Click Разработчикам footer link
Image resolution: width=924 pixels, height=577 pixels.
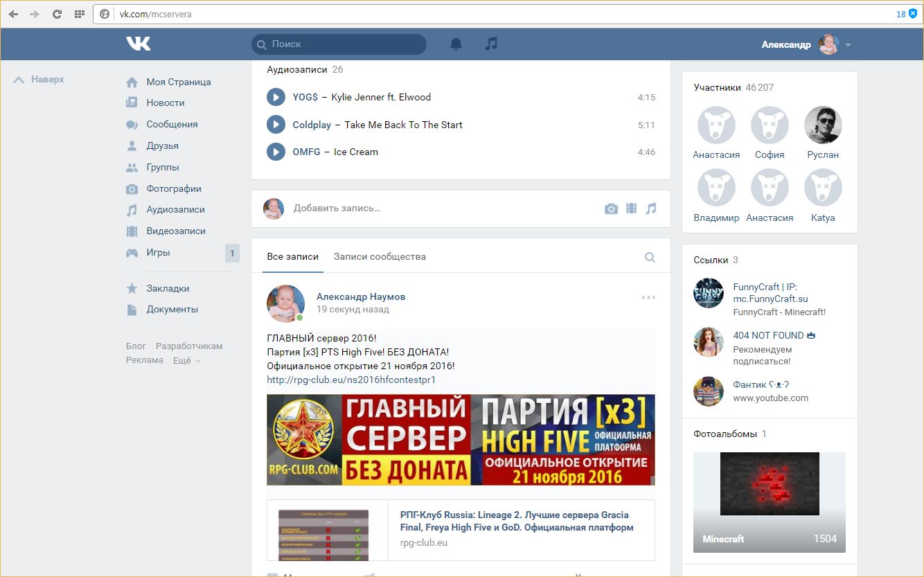click(189, 346)
